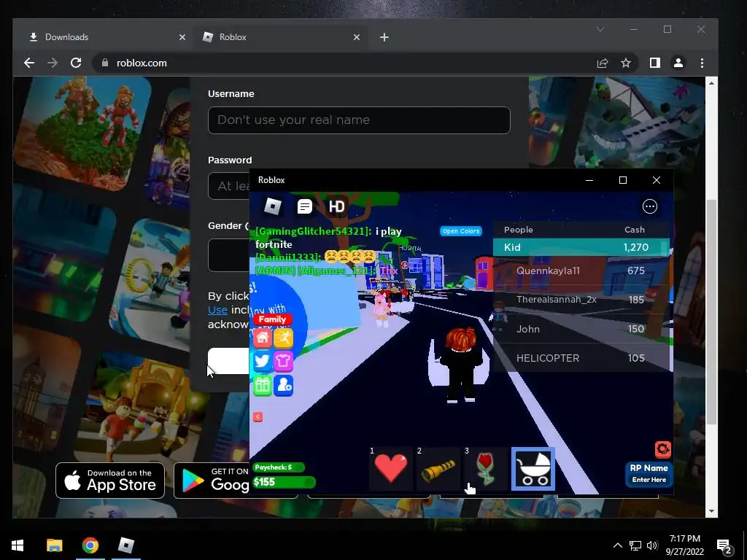The width and height of the screenshot is (747, 560).
Task: Bookmark this page with star icon
Action: coord(626,63)
